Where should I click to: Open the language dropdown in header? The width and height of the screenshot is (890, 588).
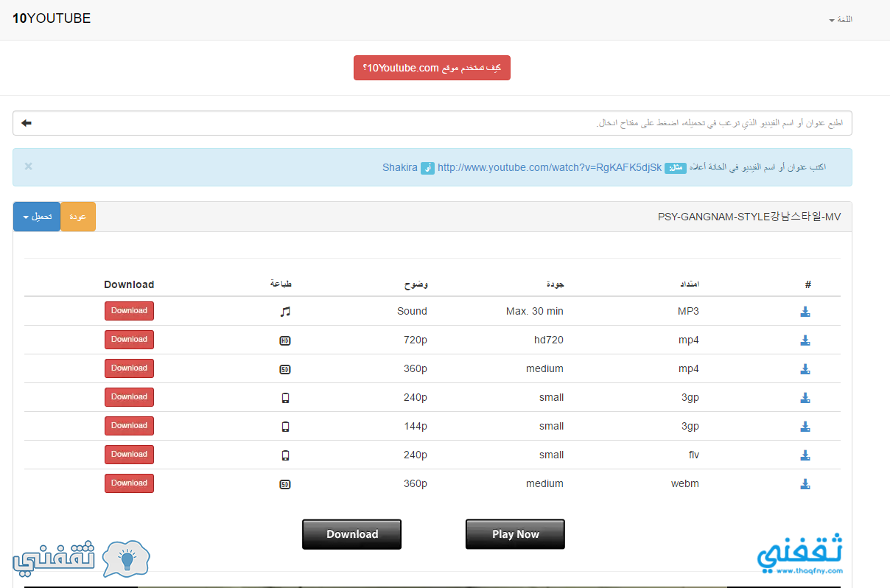(841, 20)
